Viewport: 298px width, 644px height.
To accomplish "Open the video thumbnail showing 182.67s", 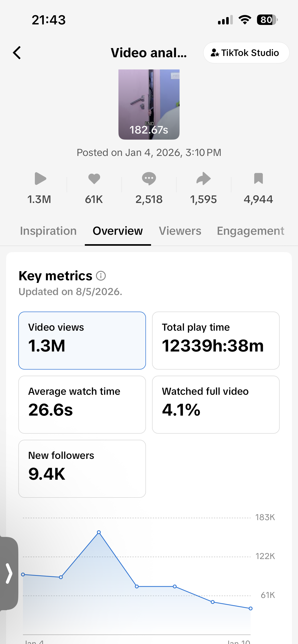I will [149, 105].
